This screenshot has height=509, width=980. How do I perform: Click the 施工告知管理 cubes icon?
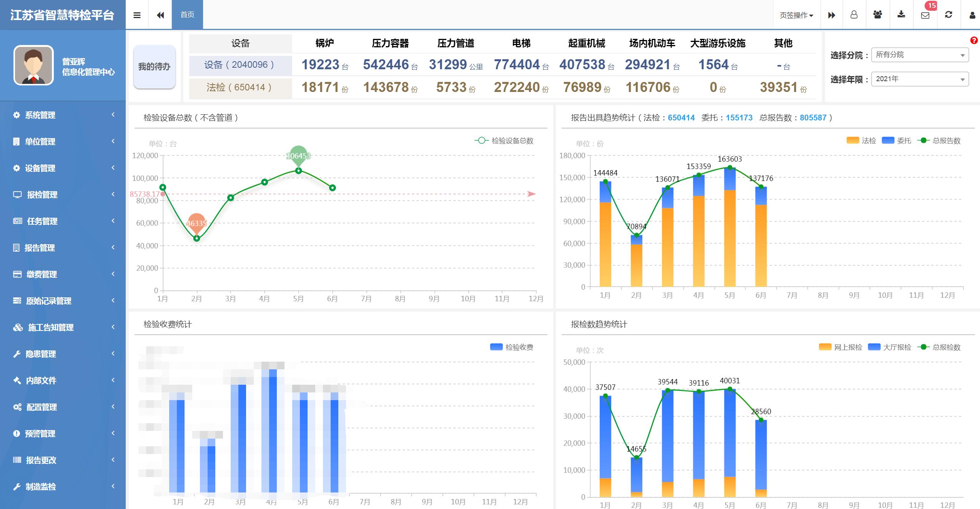click(18, 327)
